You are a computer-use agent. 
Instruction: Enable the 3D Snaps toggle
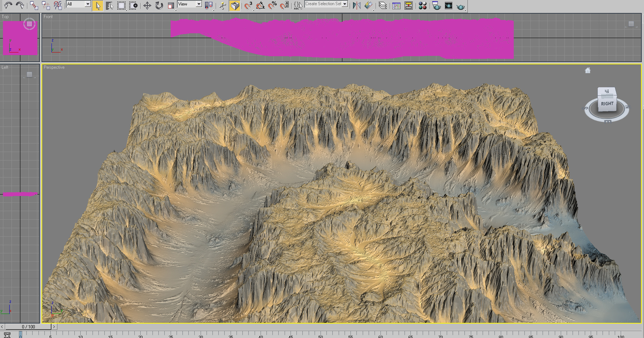(249, 6)
